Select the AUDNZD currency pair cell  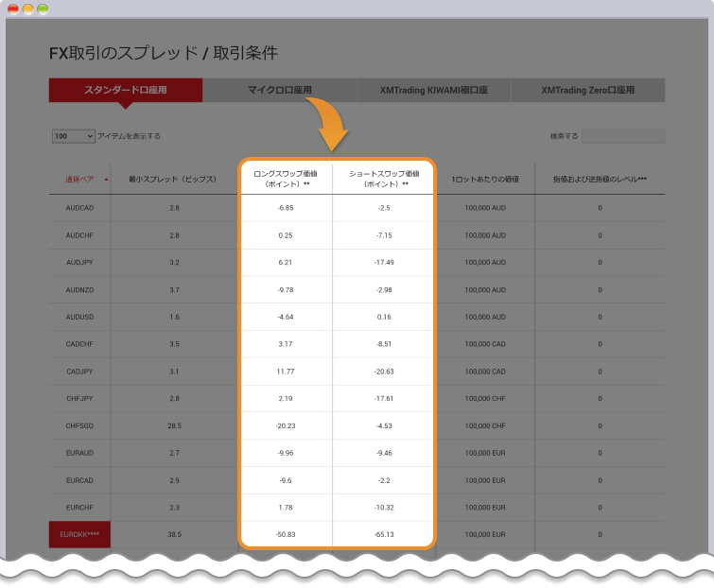click(79, 290)
